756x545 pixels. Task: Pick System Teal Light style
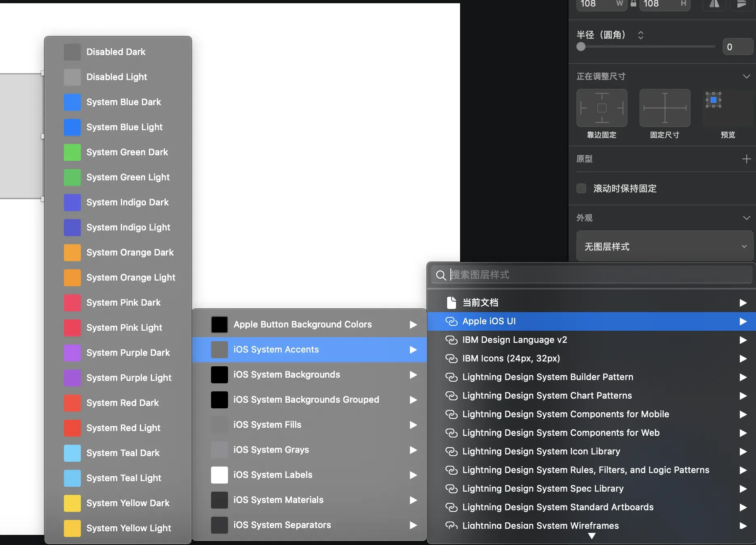click(x=118, y=478)
